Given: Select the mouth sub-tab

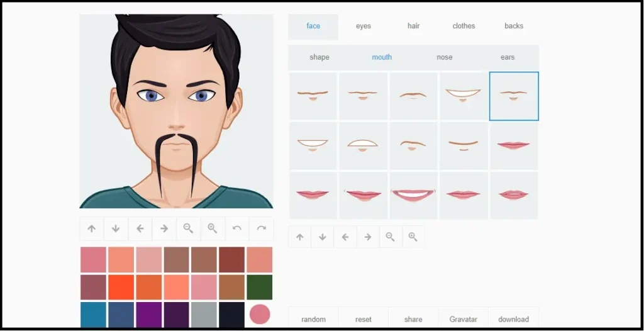Looking at the screenshot, I should 382,57.
